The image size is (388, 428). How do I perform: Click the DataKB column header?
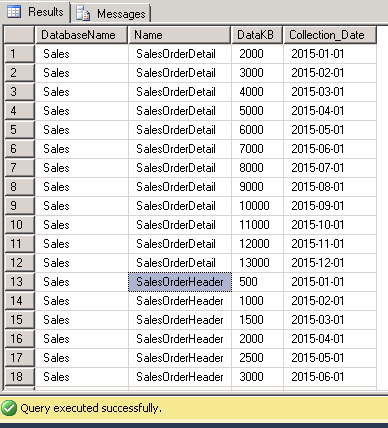[257, 35]
